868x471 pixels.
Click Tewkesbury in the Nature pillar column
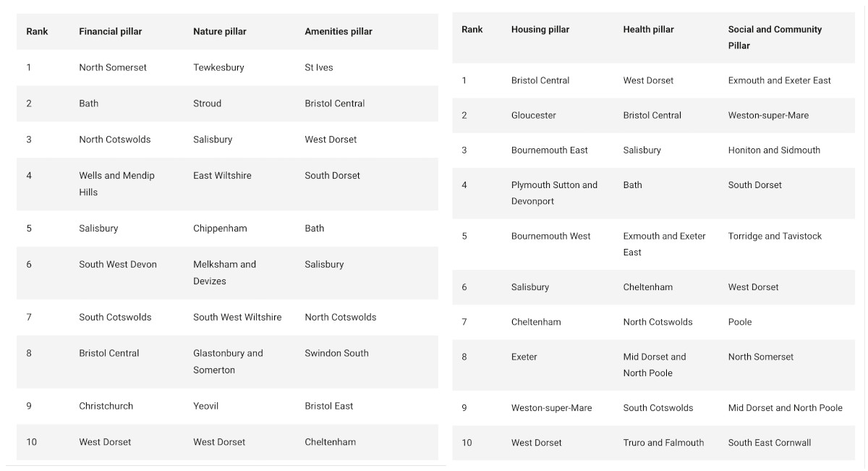[218, 67]
